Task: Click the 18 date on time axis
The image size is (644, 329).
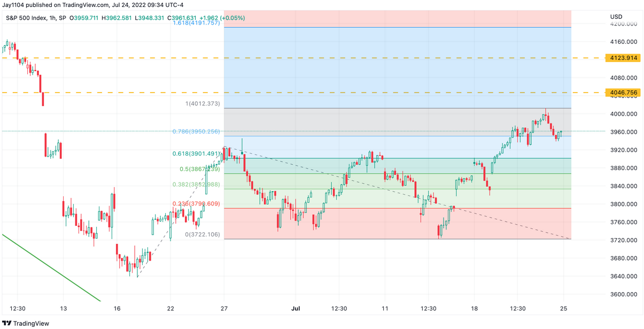Action: coord(473,309)
